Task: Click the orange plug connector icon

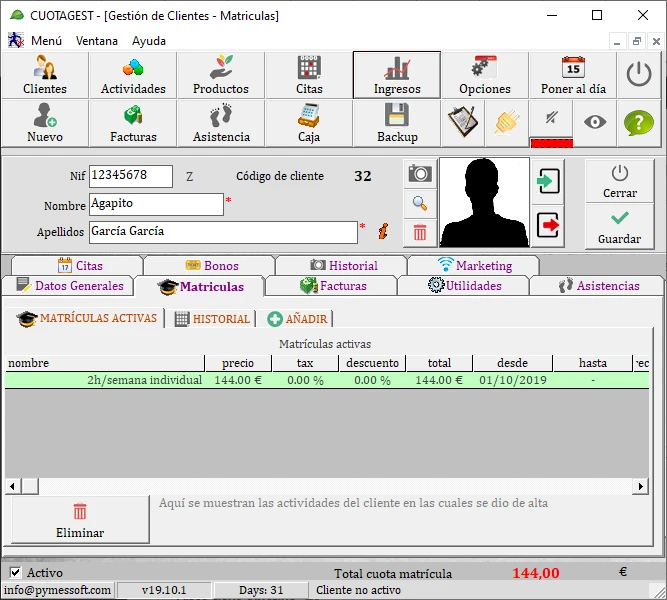Action: tap(507, 123)
